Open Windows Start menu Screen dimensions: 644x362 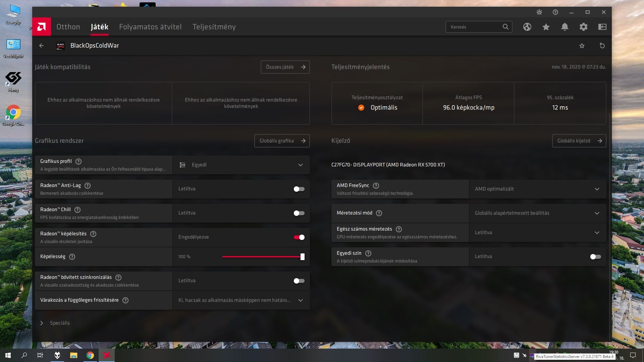click(x=8, y=355)
